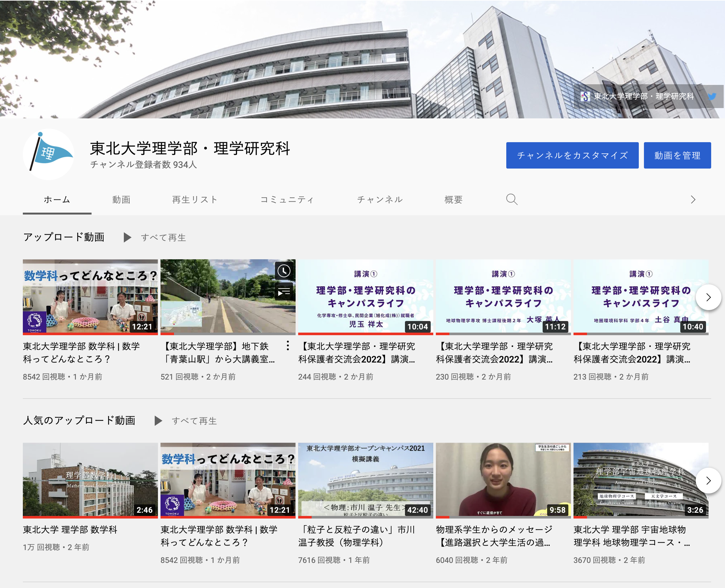Viewport: 725px width, 588px height.
Task: Open three-dot menu for 青葉山駅 video
Action: (x=288, y=346)
